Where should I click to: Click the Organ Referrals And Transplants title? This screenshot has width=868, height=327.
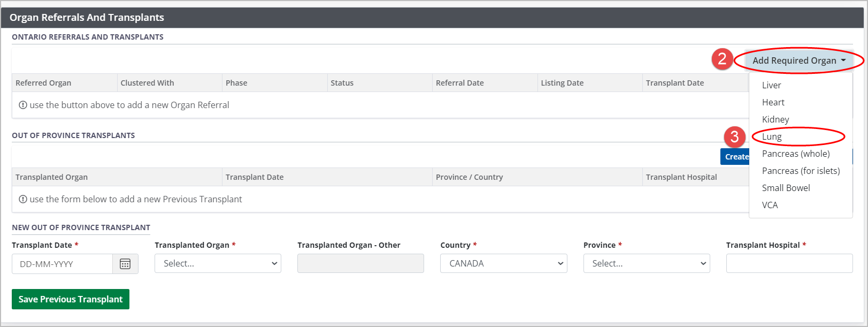click(x=87, y=17)
